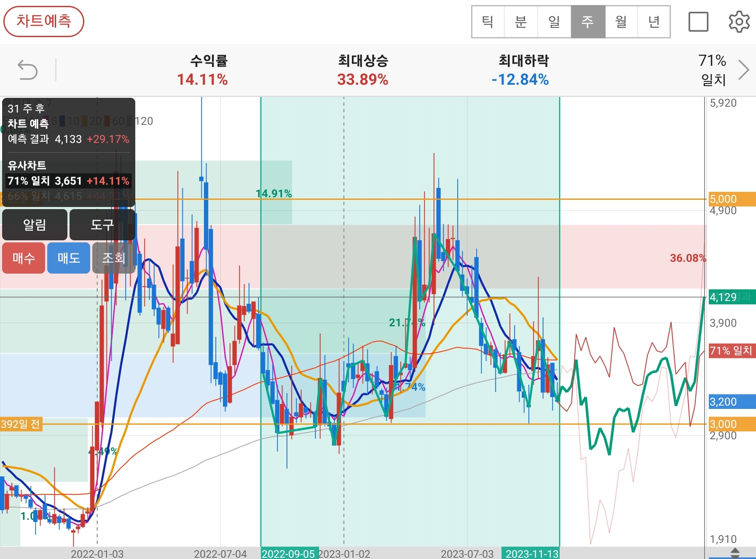Image resolution: width=756 pixels, height=559 pixels.
Task: Select the 71% 일치 similar chart row
Action: point(68,181)
